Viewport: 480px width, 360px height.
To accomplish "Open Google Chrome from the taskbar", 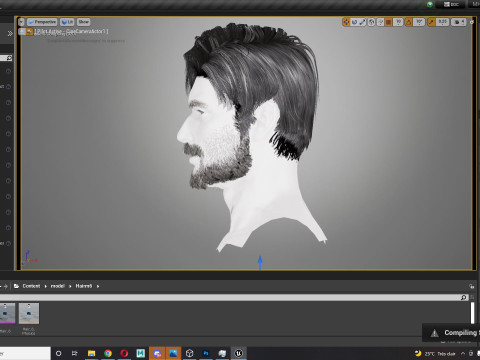I will [x=108, y=353].
